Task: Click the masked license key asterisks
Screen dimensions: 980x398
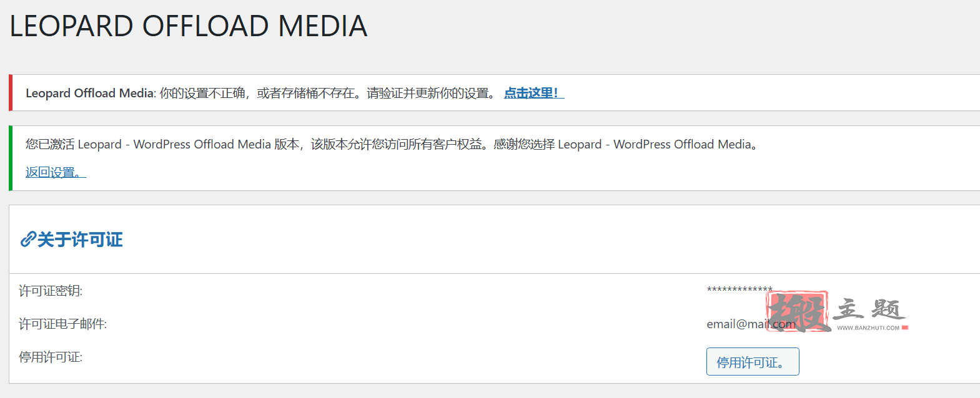Action: pyautogui.click(x=740, y=290)
